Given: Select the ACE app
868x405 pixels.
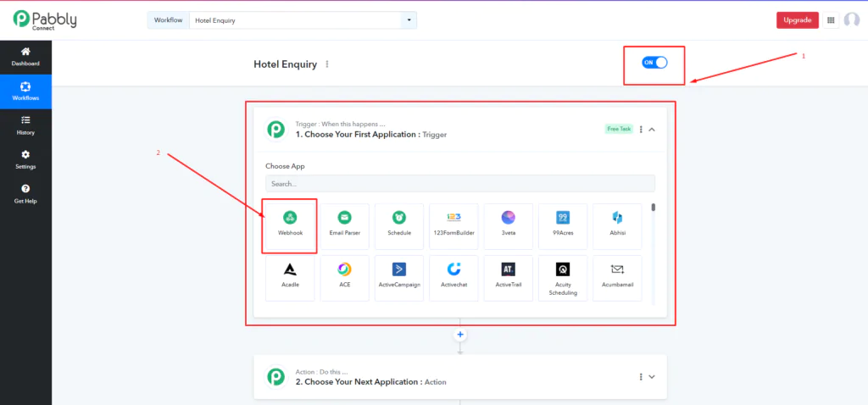Looking at the screenshot, I should (x=344, y=278).
